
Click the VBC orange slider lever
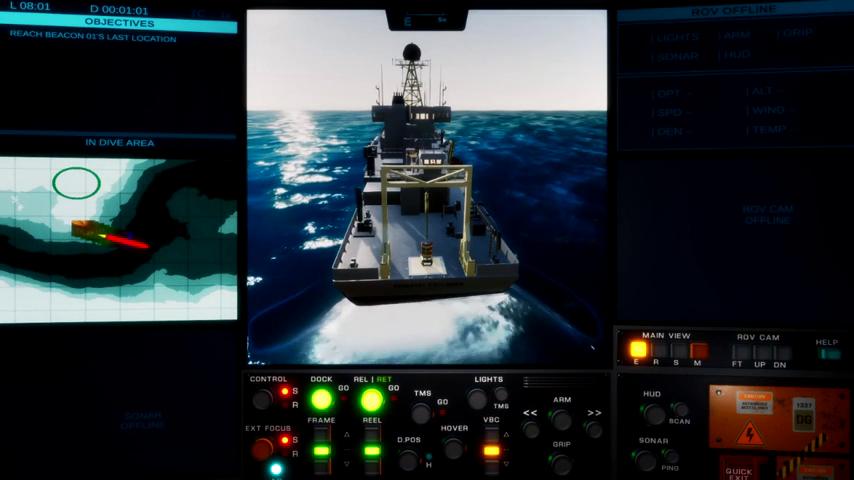(x=492, y=451)
